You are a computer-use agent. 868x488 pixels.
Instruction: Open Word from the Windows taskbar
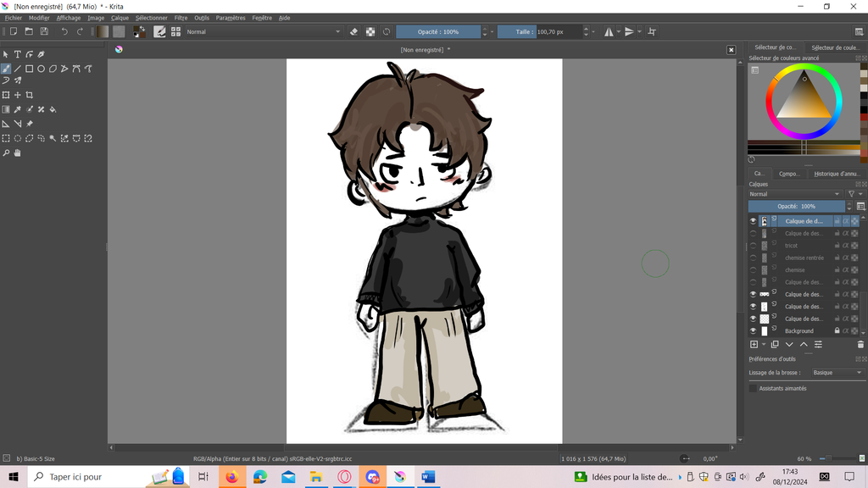coord(427,477)
